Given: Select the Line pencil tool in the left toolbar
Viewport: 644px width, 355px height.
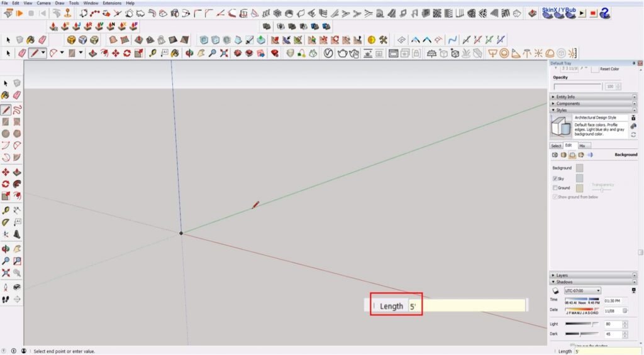Looking at the screenshot, I should tap(6, 110).
